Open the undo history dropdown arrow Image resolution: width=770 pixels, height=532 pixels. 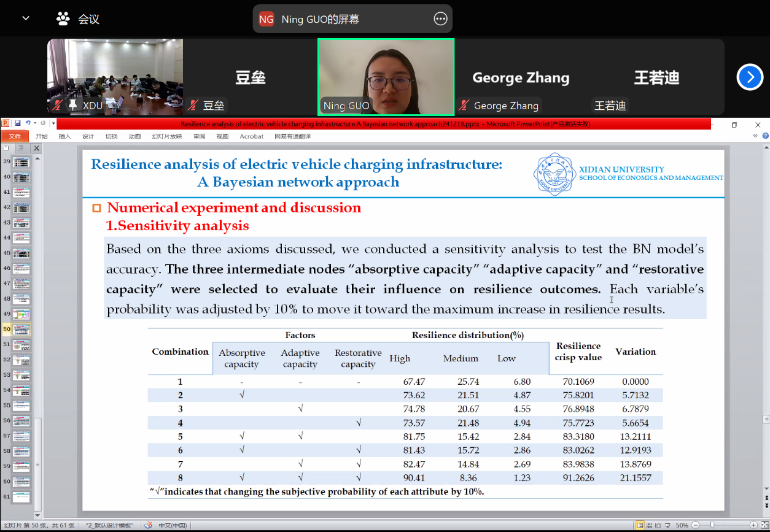(x=35, y=123)
